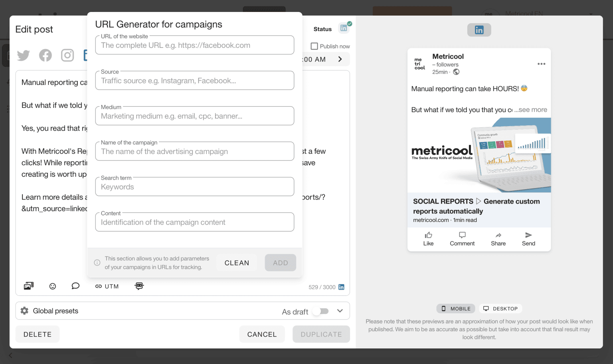Click the first comment speech bubble icon
The height and width of the screenshot is (364, 613).
click(75, 286)
